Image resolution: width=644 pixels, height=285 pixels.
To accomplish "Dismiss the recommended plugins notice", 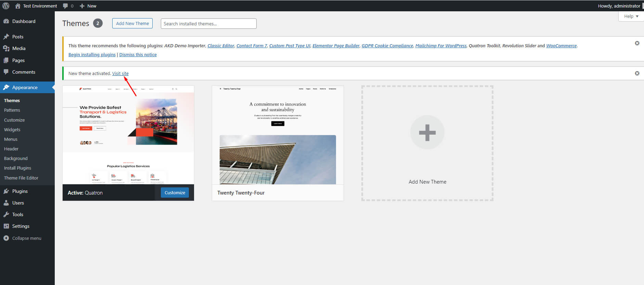I will pyautogui.click(x=637, y=43).
